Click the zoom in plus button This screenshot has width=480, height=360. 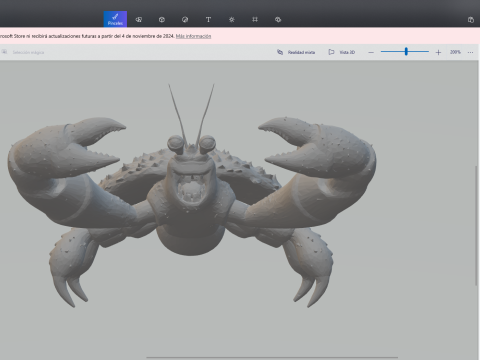coord(438,52)
